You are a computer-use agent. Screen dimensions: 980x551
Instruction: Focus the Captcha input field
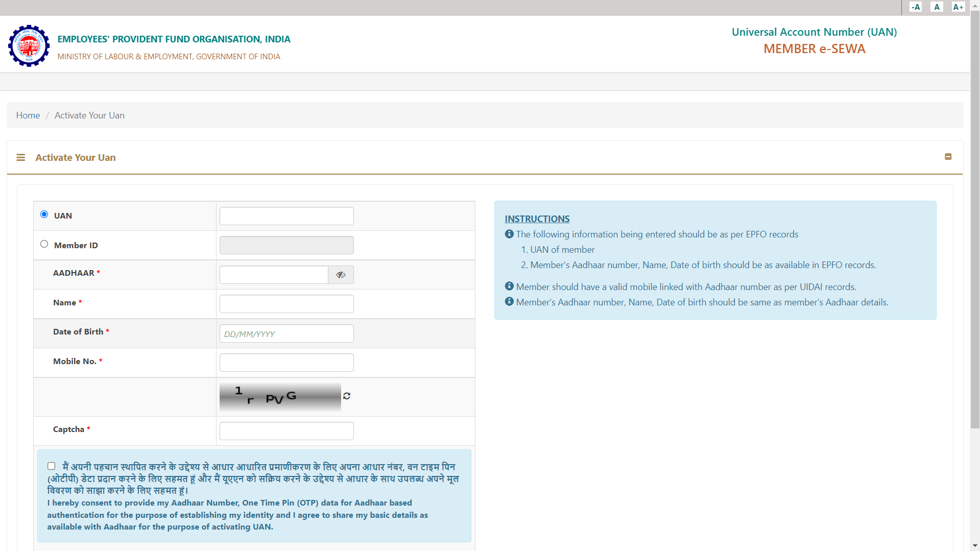(286, 431)
